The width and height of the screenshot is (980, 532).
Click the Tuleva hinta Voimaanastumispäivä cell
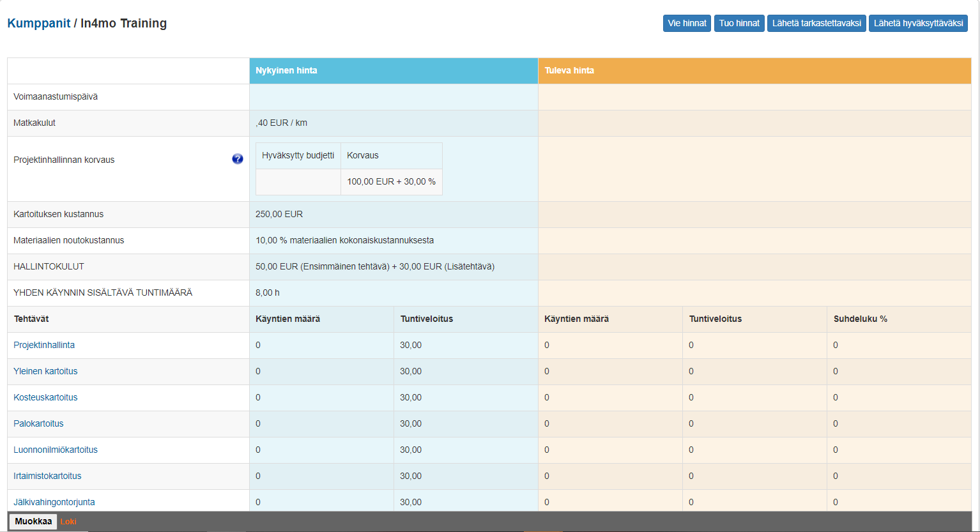tap(754, 97)
